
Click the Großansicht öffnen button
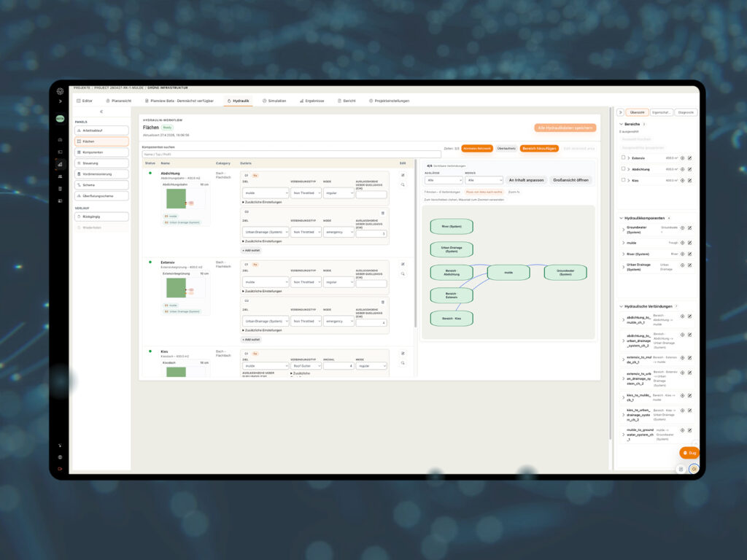pos(570,180)
